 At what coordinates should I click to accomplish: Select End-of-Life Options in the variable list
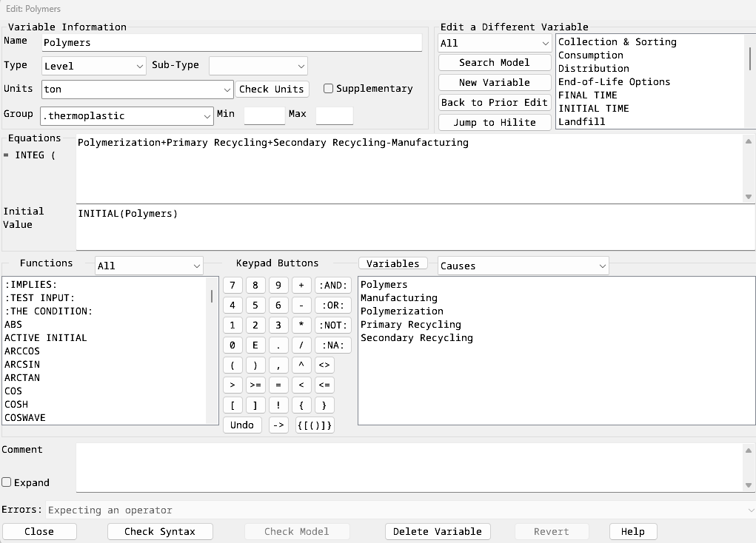click(614, 82)
